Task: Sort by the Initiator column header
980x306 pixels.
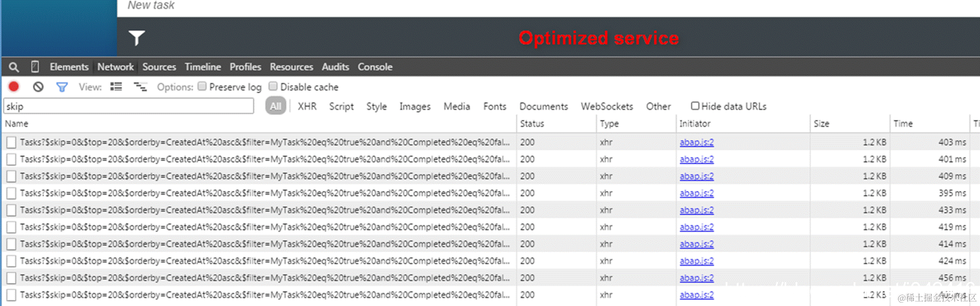Action: 743,123
